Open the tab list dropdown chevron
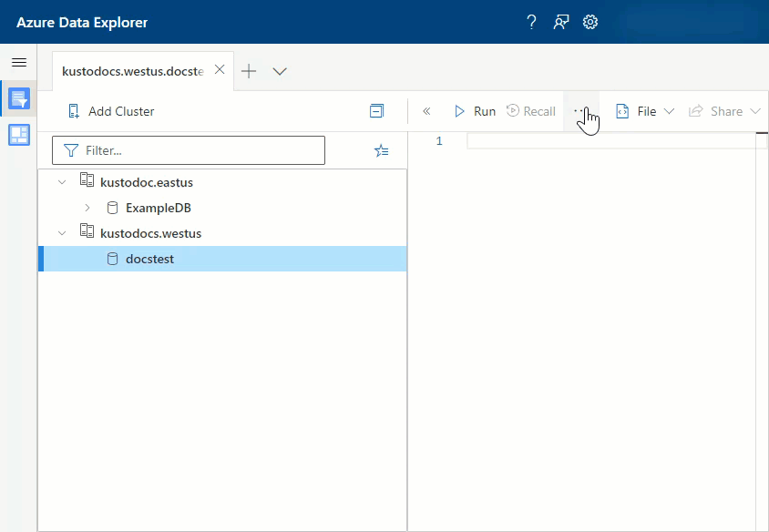 tap(280, 71)
